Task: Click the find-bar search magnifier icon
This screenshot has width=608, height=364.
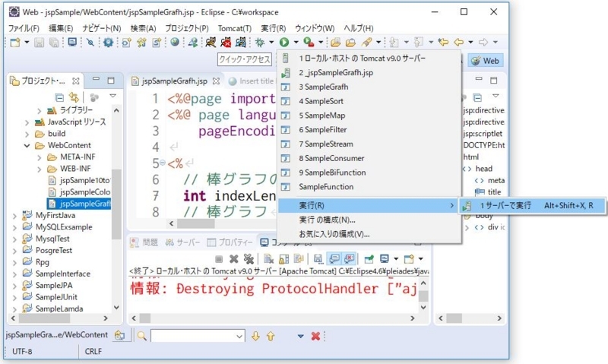Action: 142,336
